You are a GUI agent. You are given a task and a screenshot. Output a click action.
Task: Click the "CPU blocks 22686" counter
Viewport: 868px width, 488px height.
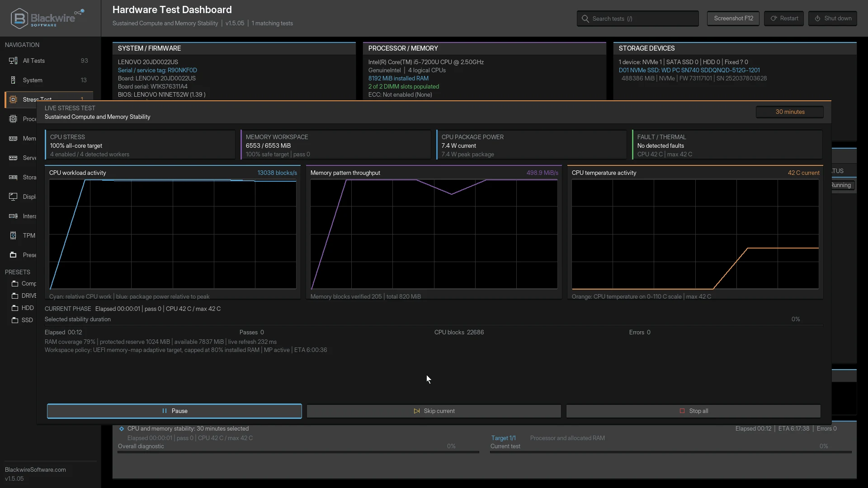click(459, 333)
